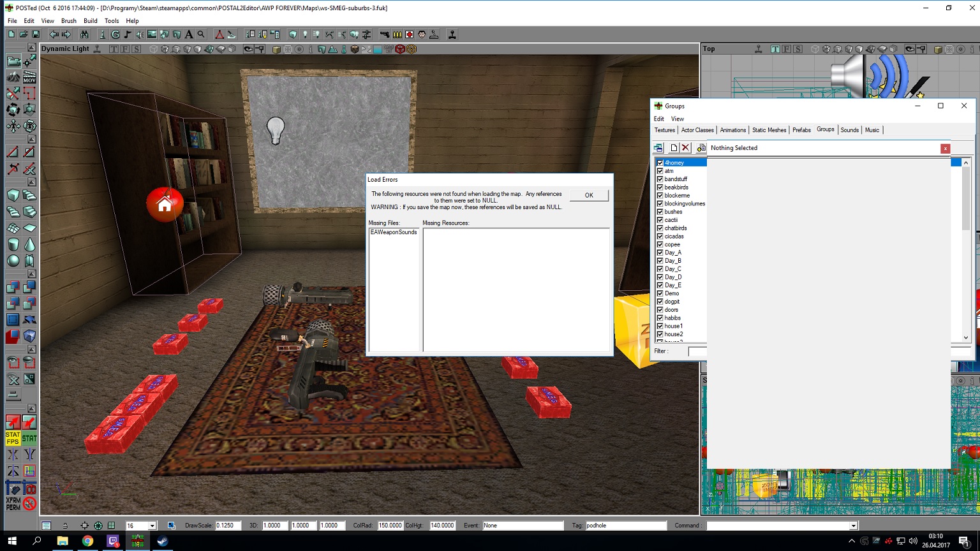Select the Cylinder brush builder
This screenshot has height=551, width=980.
tap(13, 244)
